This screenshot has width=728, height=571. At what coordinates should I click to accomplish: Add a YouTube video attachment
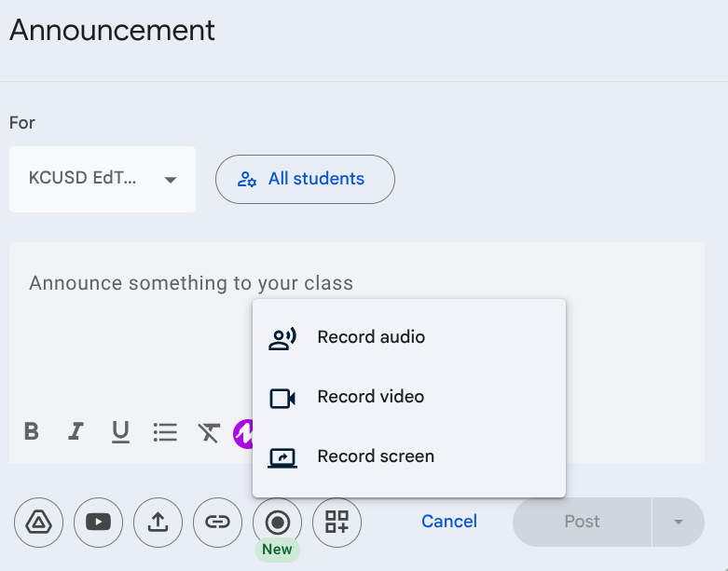pos(98,522)
